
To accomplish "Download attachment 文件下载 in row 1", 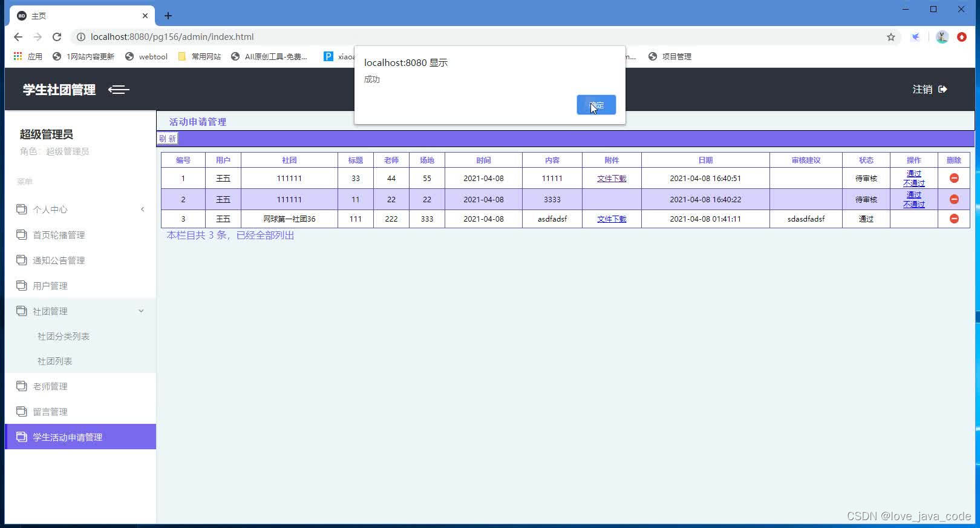I will (x=612, y=179).
